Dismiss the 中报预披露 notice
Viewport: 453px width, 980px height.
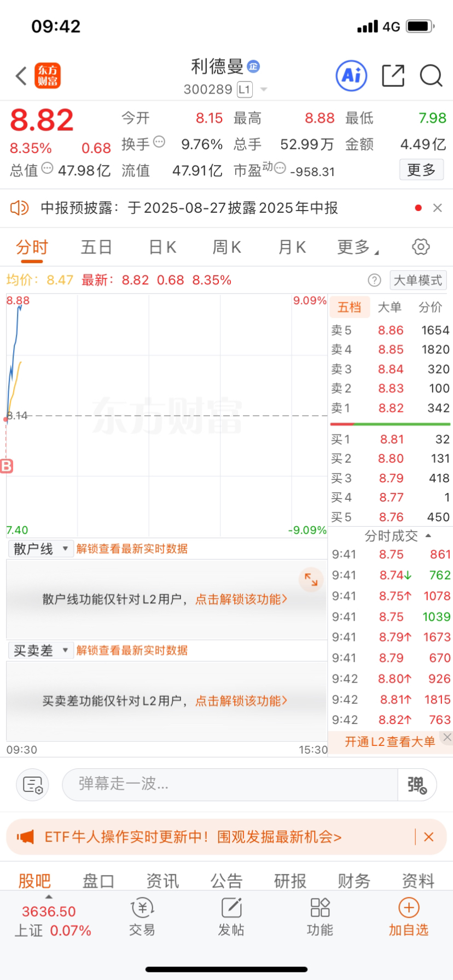[437, 208]
